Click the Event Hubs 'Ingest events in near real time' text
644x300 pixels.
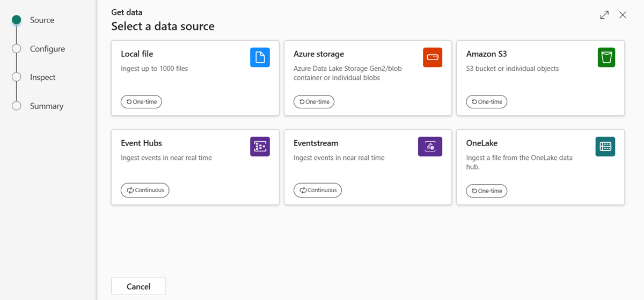166,158
